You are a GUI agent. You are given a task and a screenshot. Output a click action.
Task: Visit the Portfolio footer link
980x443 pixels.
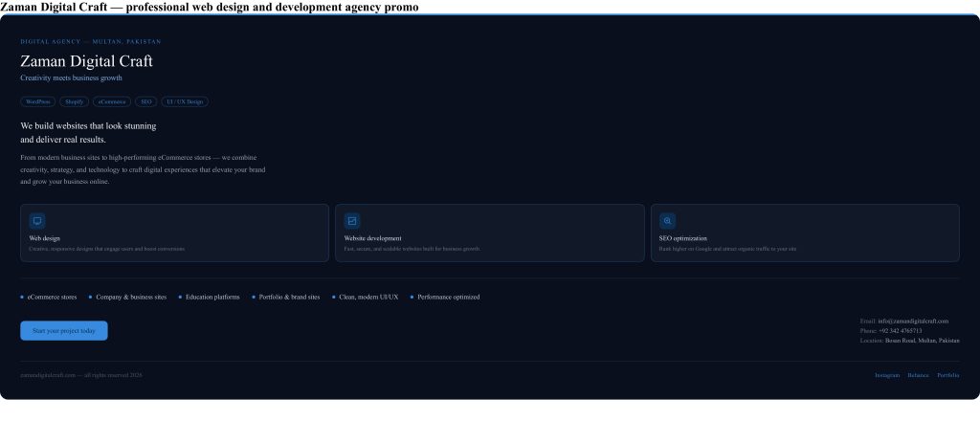(947, 375)
